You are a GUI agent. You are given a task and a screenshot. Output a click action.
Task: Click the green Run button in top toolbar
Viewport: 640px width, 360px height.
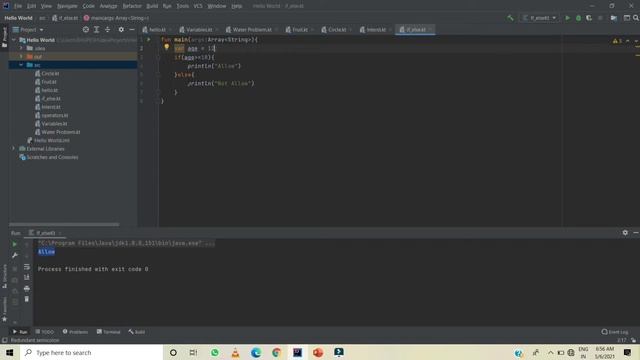pyautogui.click(x=567, y=18)
